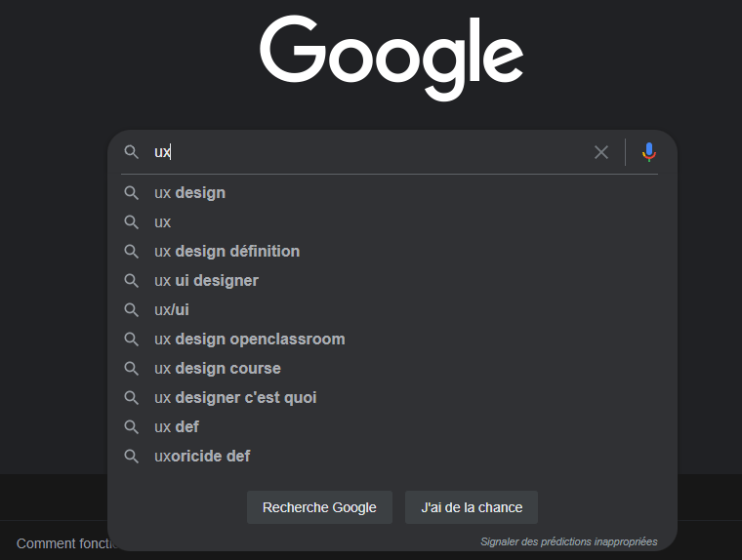Select 'ux design course' suggestion
This screenshot has height=560, width=742.
(392, 369)
